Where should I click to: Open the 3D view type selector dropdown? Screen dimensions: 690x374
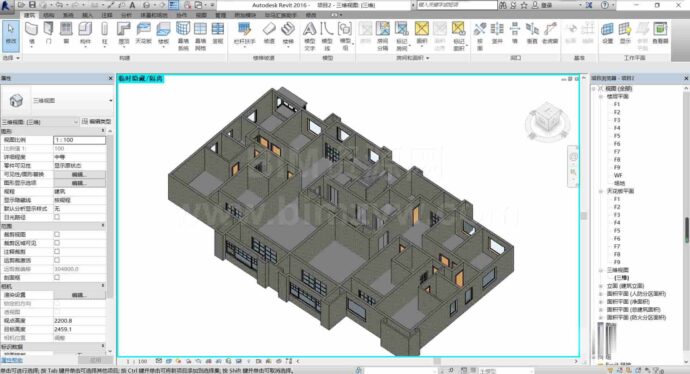[57, 101]
